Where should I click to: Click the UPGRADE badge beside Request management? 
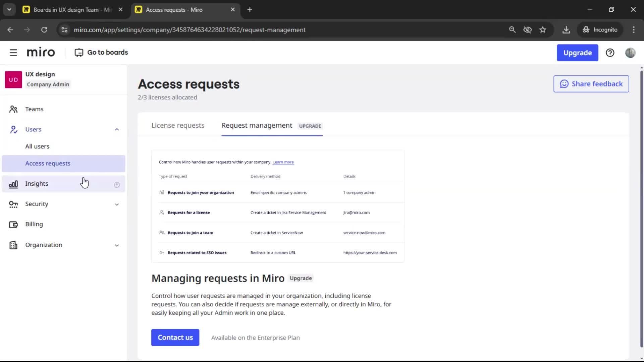[310, 126]
